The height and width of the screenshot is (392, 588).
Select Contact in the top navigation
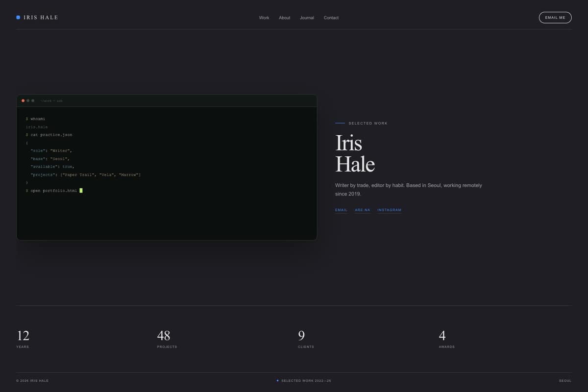pos(331,18)
